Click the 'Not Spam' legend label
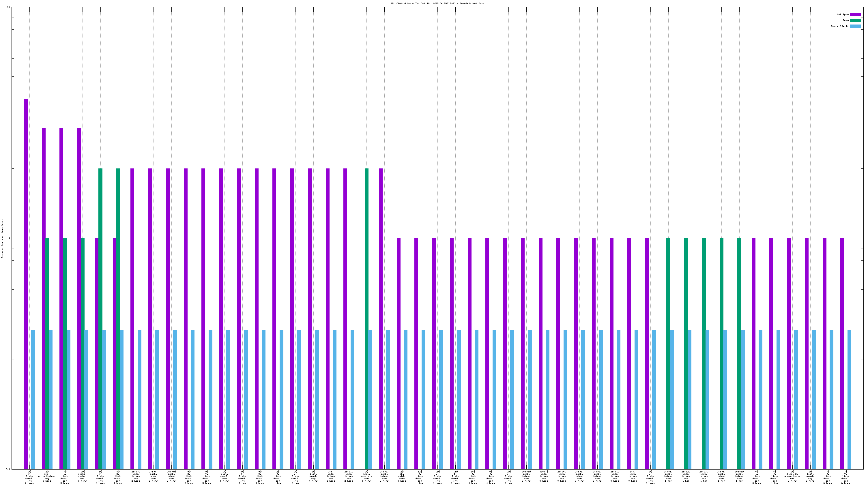Screen dimensions: 868x488 (843, 14)
